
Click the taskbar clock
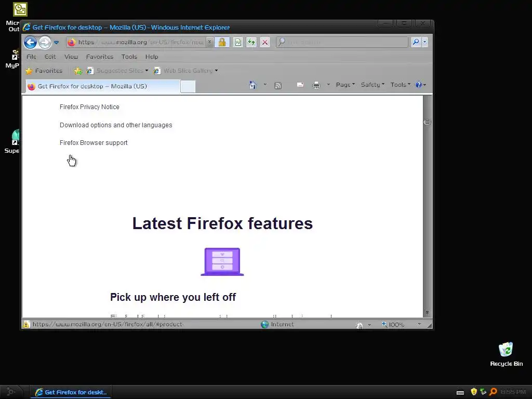[513, 392]
